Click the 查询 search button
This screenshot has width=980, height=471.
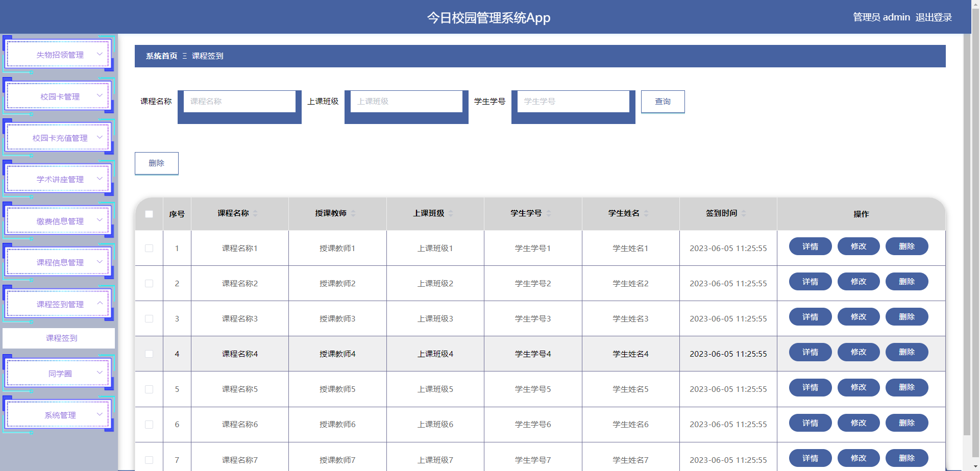pos(663,102)
